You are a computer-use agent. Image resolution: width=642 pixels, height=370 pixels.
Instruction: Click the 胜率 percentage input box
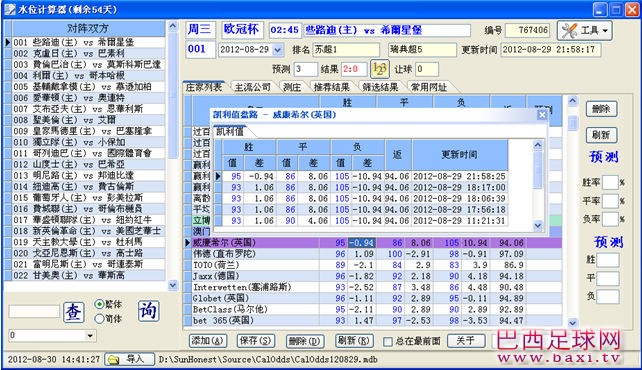(610, 182)
